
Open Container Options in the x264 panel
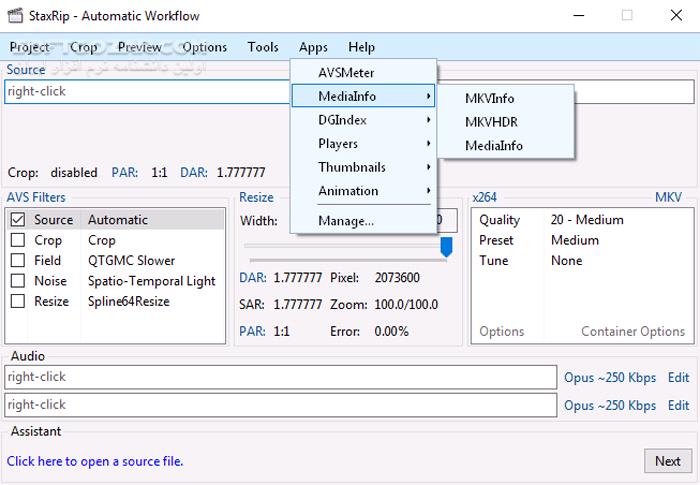point(632,331)
